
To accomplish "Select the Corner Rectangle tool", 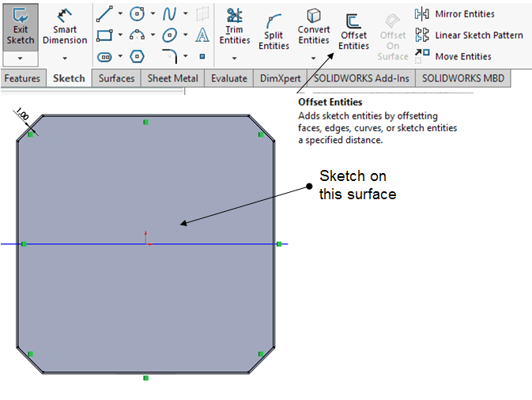I will click(x=104, y=35).
